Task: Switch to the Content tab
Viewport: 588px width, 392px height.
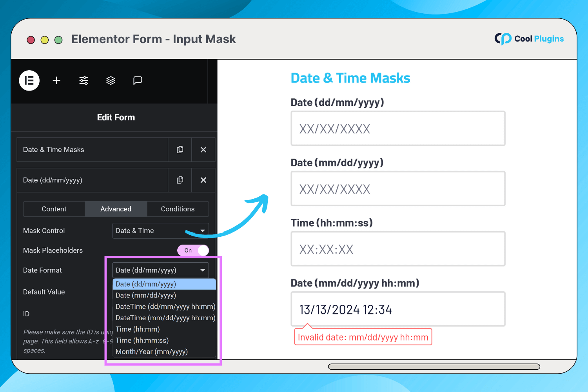Action: [x=54, y=209]
